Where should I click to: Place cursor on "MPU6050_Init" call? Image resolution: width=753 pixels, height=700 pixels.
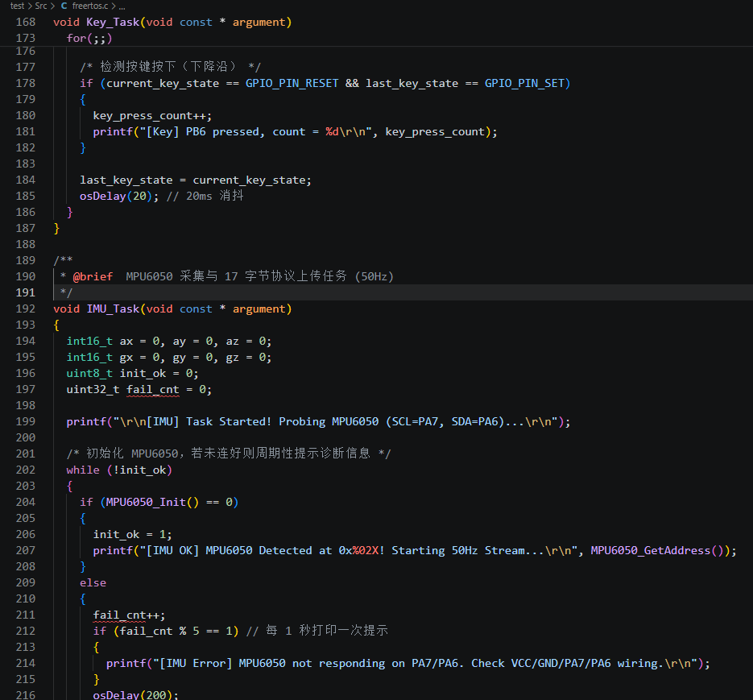146,502
